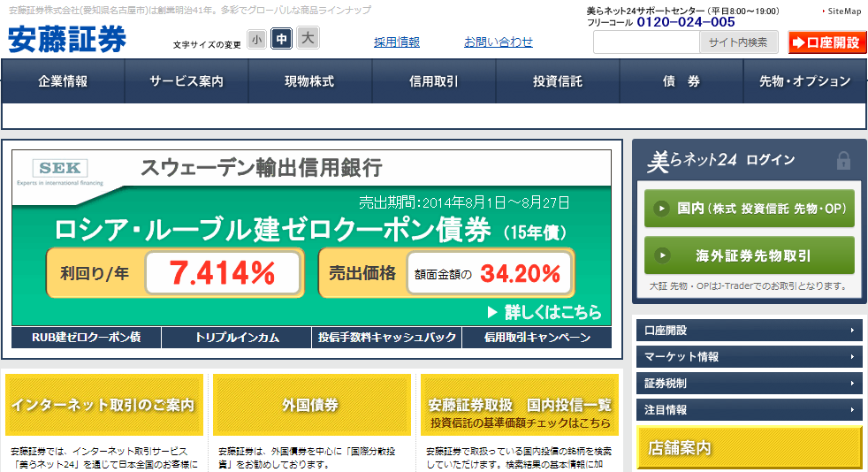Set font size to 小
The image size is (868, 472).
point(256,39)
